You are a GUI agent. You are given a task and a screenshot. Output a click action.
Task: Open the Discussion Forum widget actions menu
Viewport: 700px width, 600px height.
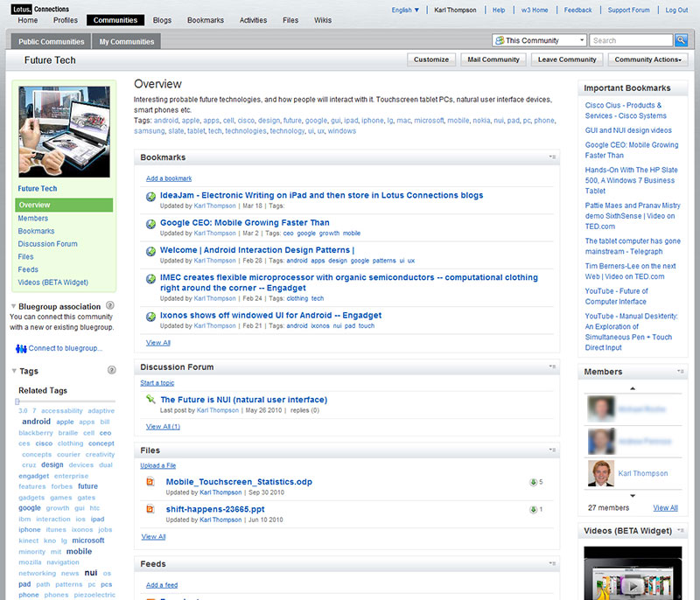pos(552,366)
